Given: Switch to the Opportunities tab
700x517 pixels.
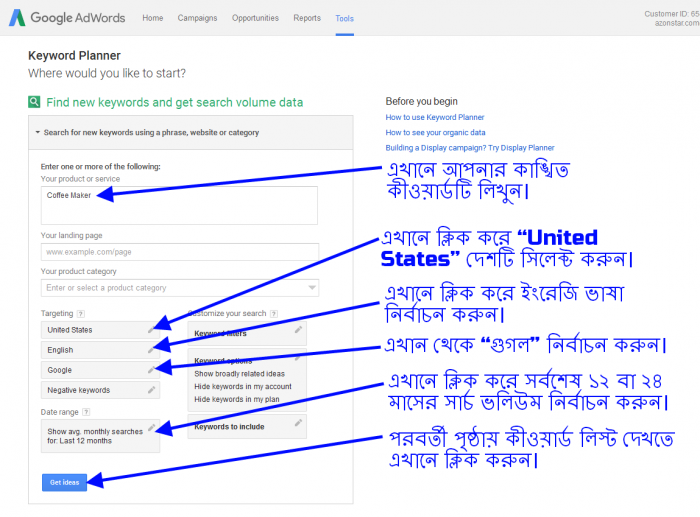Looking at the screenshot, I should point(255,18).
